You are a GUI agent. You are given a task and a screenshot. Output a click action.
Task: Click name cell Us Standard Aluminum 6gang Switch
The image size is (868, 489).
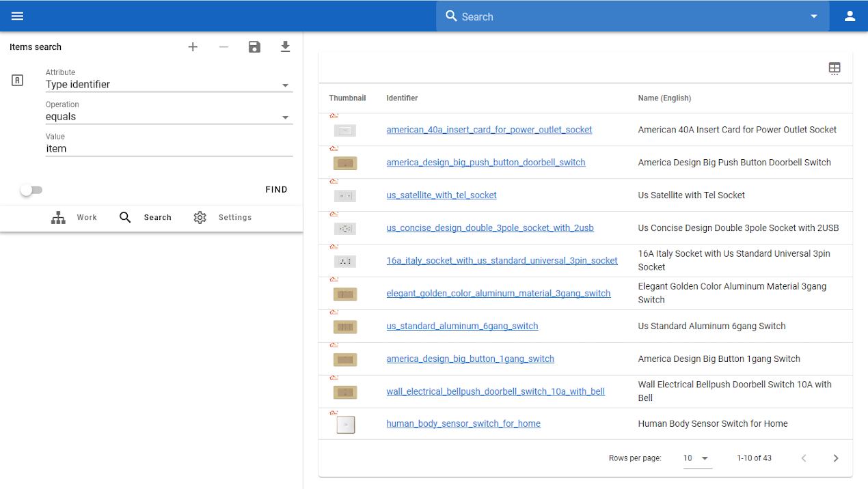pyautogui.click(x=711, y=326)
